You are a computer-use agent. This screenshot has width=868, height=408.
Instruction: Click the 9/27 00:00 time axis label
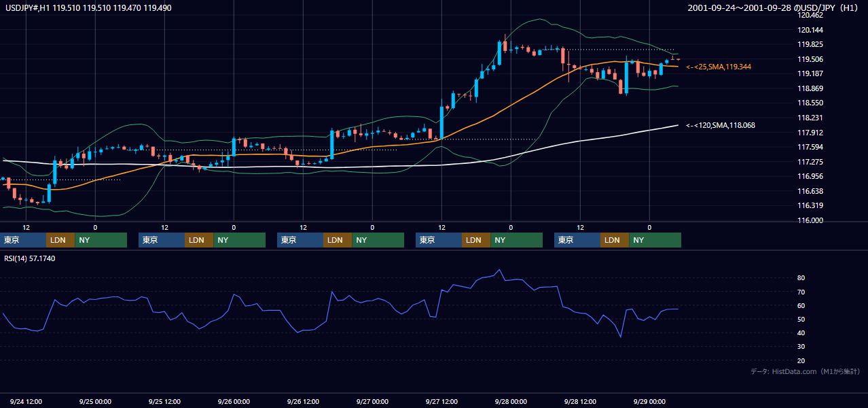pos(372,401)
